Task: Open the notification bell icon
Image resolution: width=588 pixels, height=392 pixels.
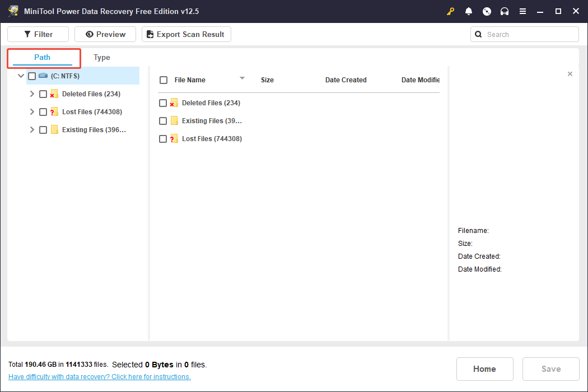Action: click(x=469, y=11)
